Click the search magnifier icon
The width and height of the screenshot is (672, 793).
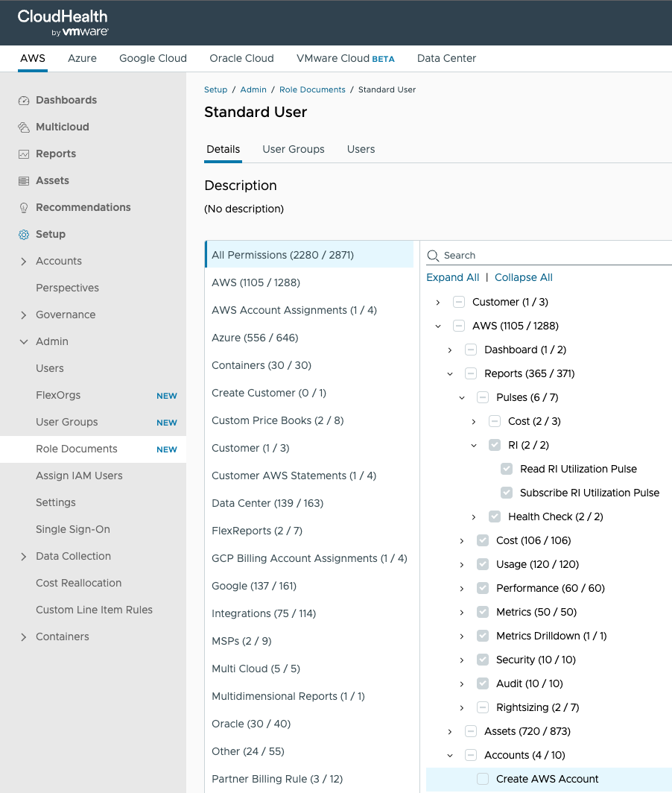[433, 256]
